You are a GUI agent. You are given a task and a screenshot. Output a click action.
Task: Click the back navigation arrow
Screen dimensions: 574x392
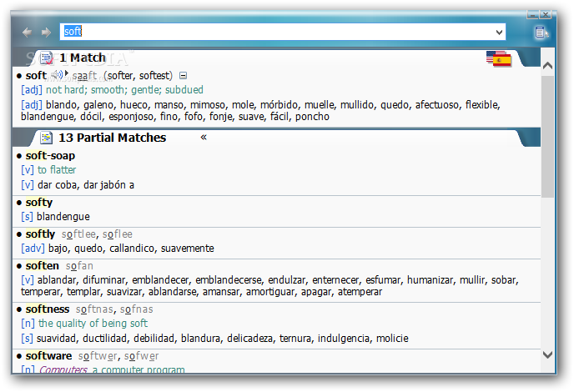click(27, 33)
